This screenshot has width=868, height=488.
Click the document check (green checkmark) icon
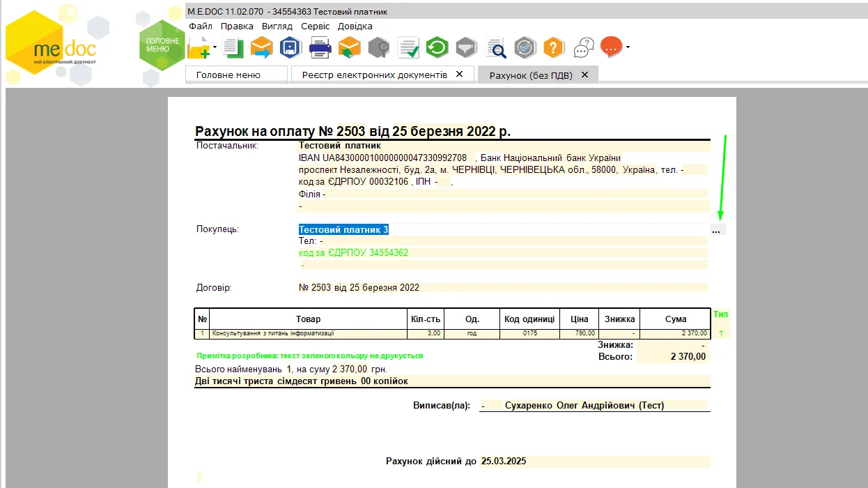408,48
